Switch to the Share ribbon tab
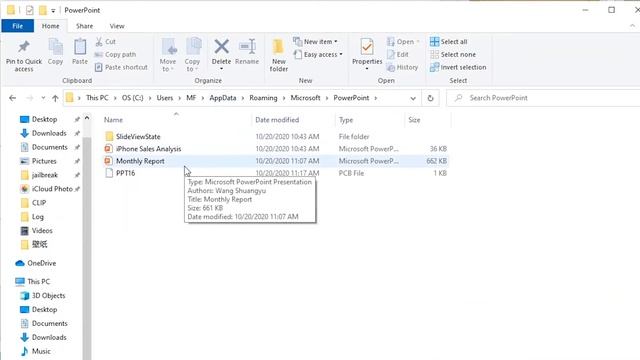 pyautogui.click(x=84, y=26)
